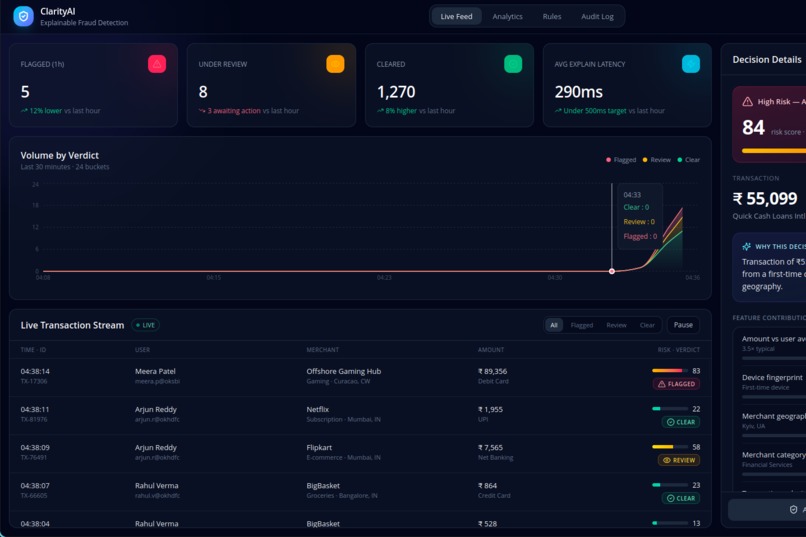
Task: Click the Decision Details panel heading
Action: (x=767, y=60)
